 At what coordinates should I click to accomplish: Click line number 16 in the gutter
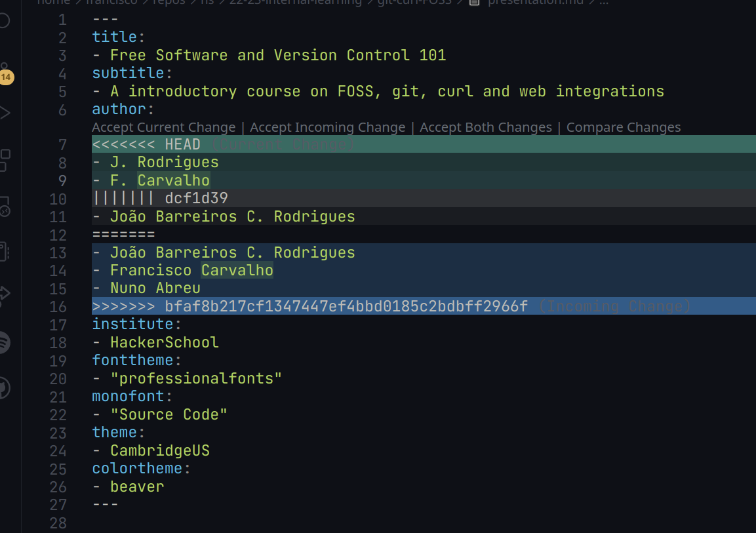pyautogui.click(x=58, y=306)
